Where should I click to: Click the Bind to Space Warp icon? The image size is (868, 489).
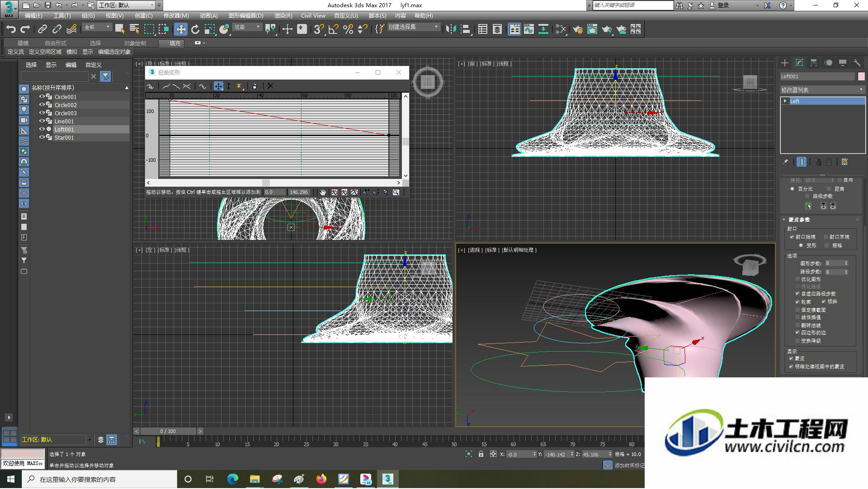(71, 29)
